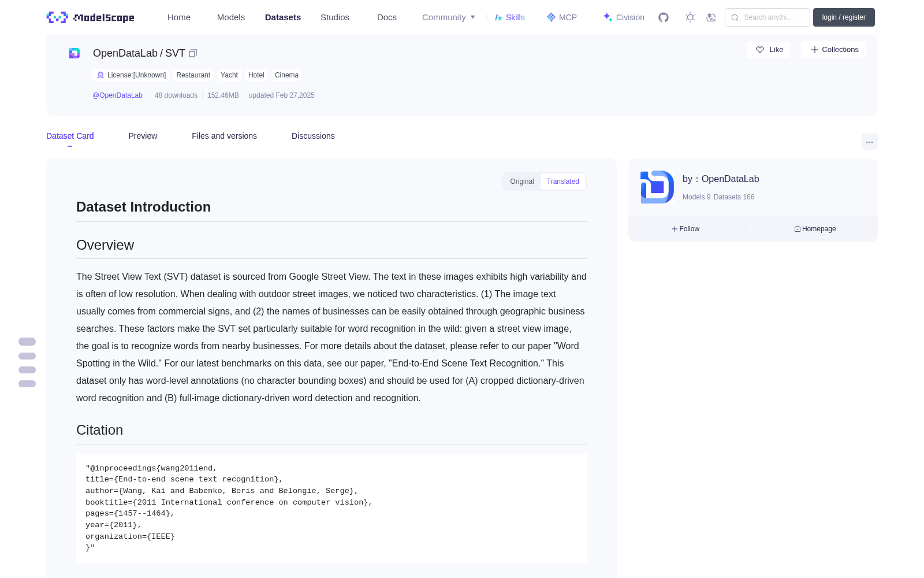This screenshot has width=924, height=578.
Task: Click the license badge icon
Action: pyautogui.click(x=100, y=75)
